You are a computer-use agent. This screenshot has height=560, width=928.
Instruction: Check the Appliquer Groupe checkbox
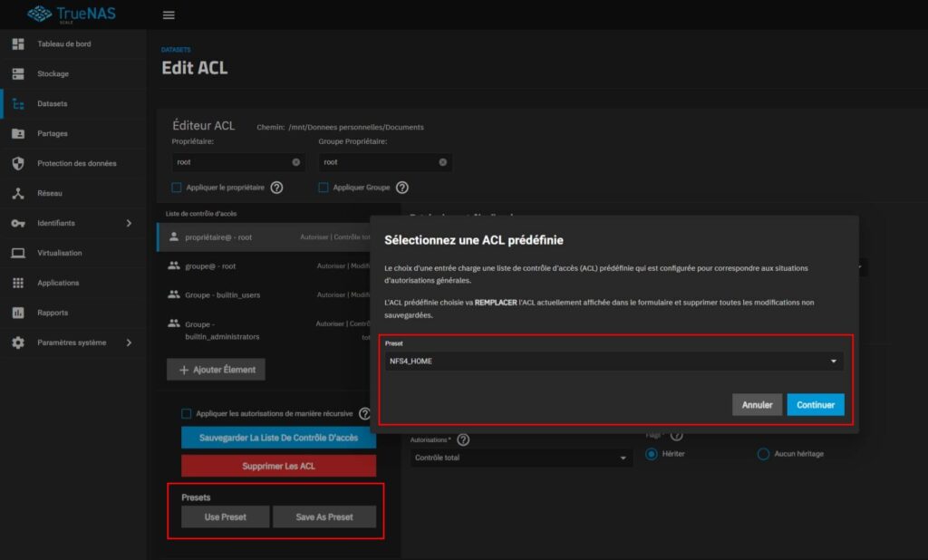324,187
